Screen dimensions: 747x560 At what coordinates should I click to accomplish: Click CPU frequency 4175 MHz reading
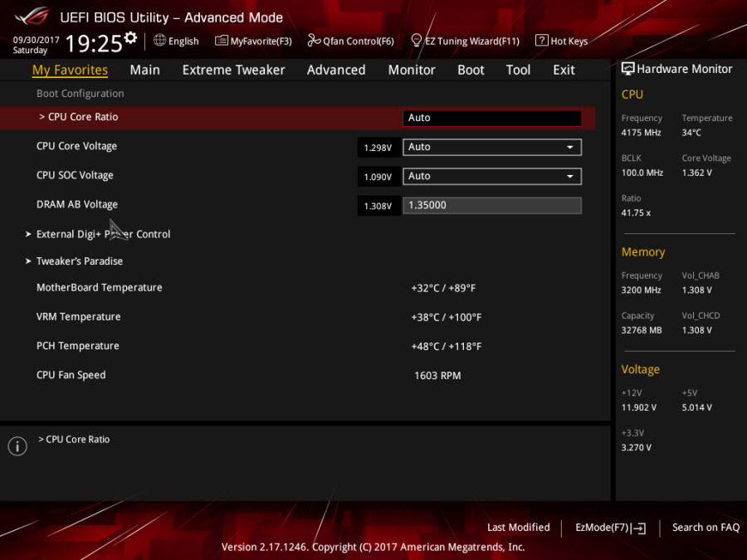pyautogui.click(x=641, y=133)
